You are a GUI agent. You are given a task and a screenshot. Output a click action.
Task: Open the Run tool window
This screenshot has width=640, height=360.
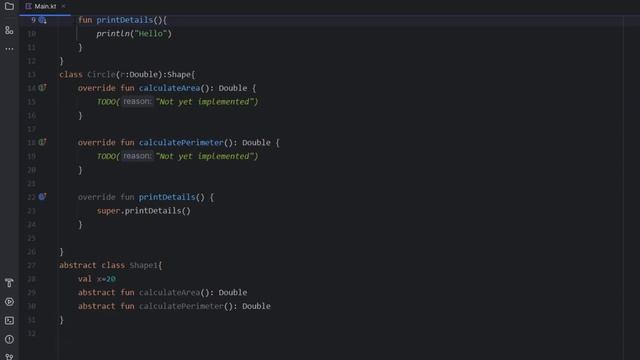[9, 302]
